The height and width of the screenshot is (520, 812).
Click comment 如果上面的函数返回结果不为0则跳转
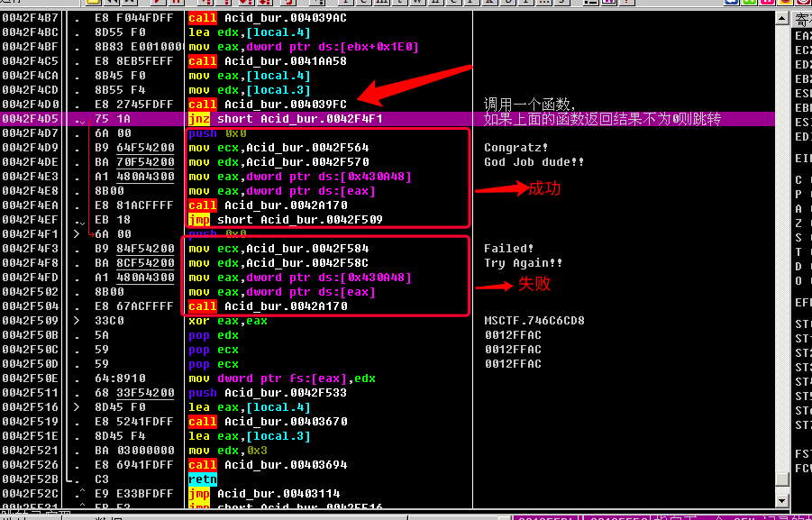click(x=602, y=120)
